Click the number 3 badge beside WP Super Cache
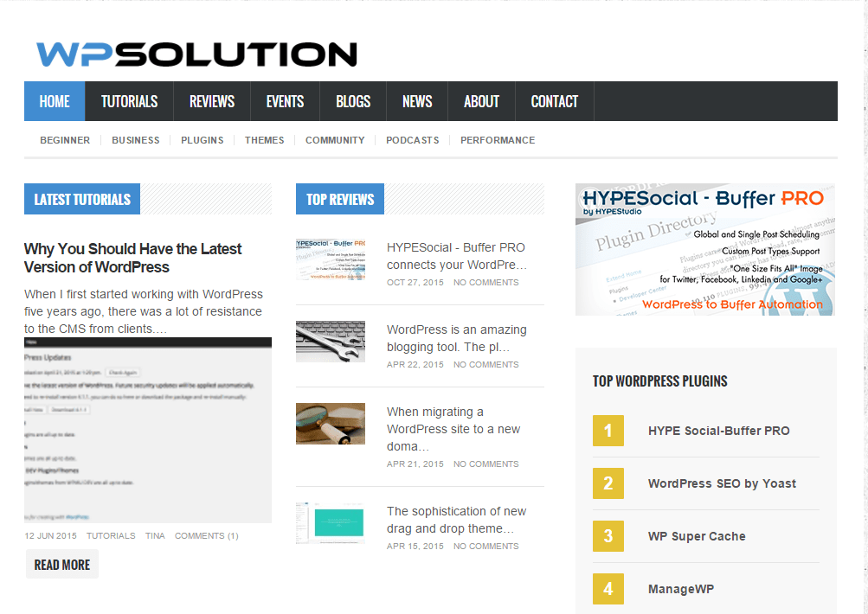Viewport: 868px width, 614px height. tap(608, 536)
